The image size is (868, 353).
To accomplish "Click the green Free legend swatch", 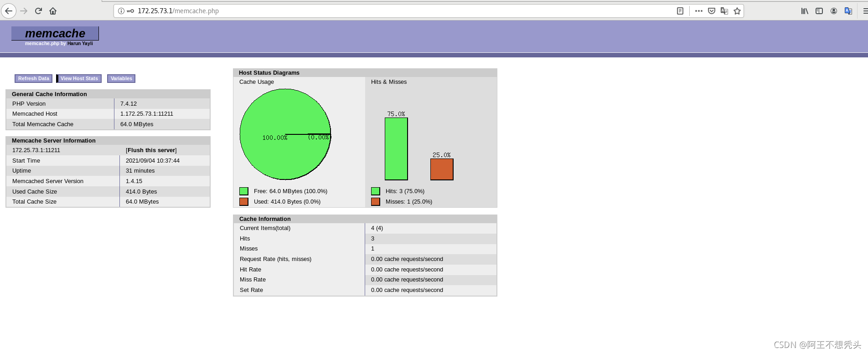I will tap(244, 191).
